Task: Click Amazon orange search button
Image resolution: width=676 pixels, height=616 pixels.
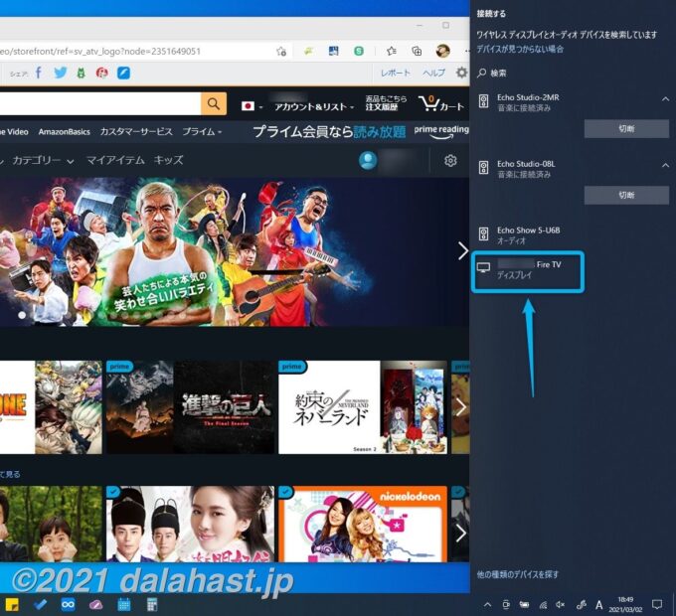Action: pyautogui.click(x=214, y=103)
